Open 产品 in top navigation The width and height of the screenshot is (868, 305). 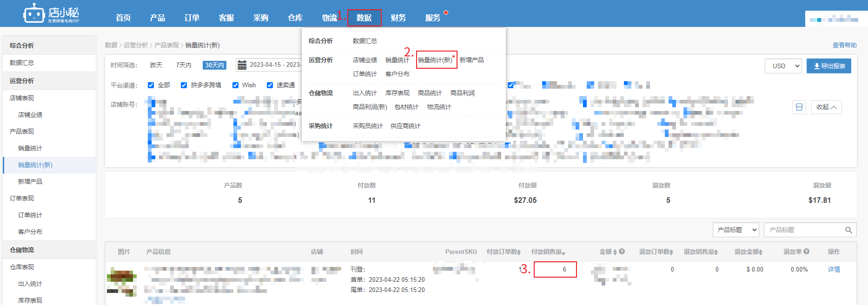coord(158,18)
